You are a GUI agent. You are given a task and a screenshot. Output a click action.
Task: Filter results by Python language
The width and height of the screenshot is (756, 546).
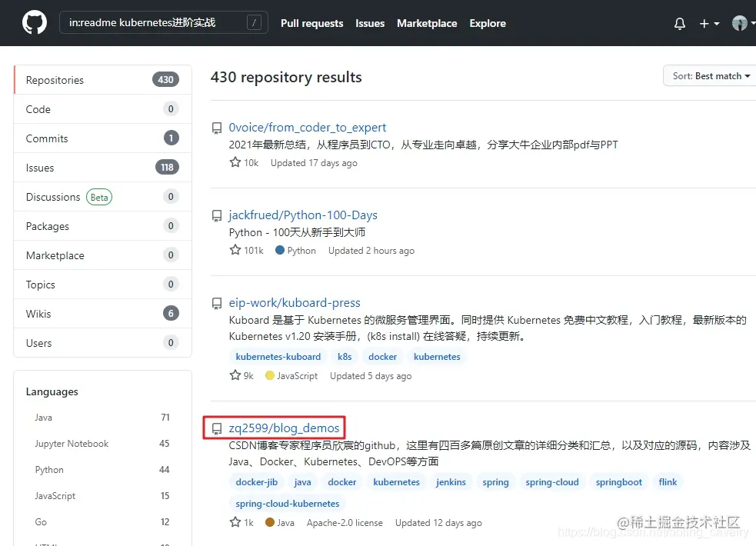[x=102, y=469]
